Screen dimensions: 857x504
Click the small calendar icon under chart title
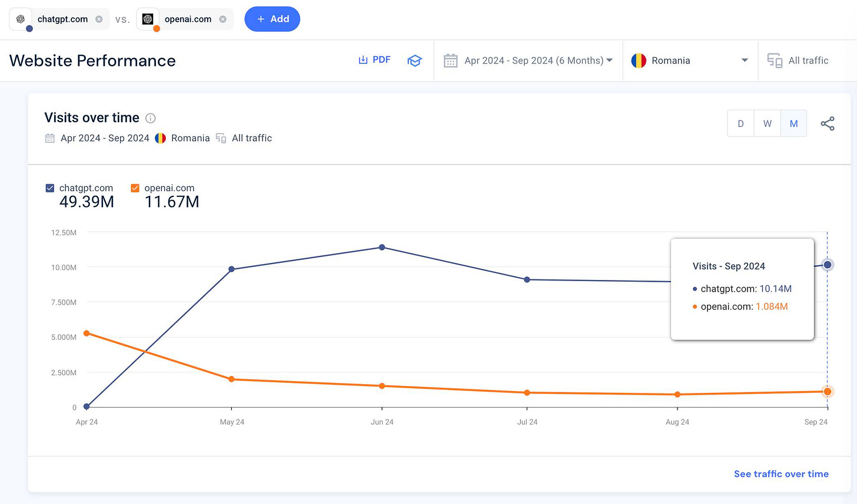tap(50, 138)
